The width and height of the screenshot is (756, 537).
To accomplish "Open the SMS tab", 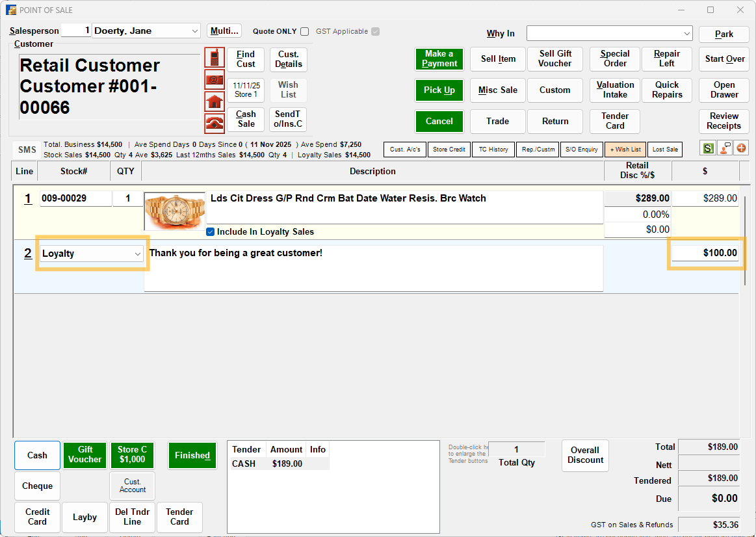I will click(x=27, y=150).
